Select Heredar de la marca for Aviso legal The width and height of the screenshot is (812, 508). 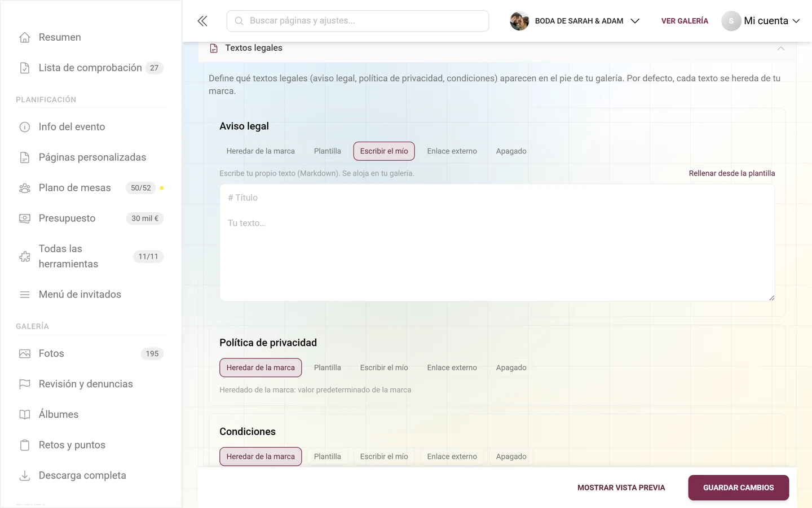261,151
